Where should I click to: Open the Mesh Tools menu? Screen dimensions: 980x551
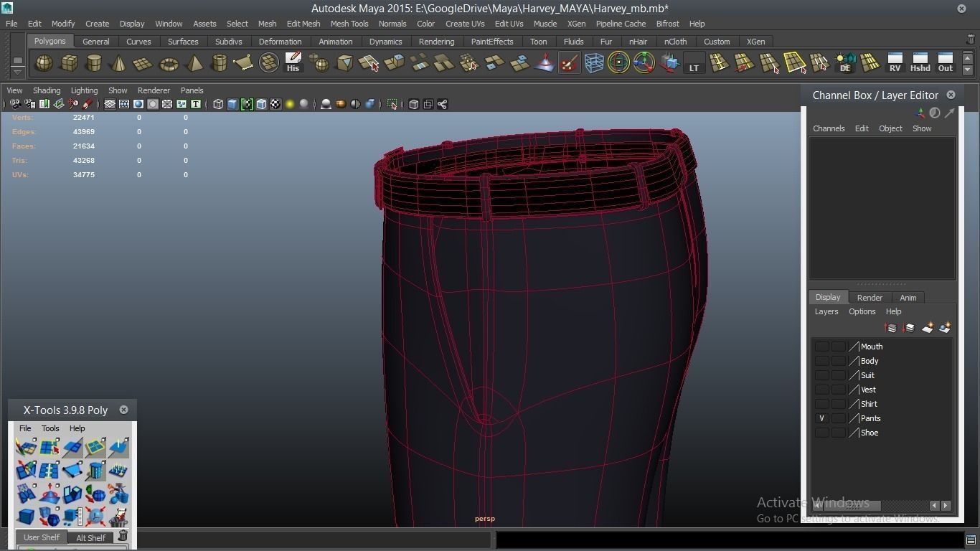click(x=349, y=24)
